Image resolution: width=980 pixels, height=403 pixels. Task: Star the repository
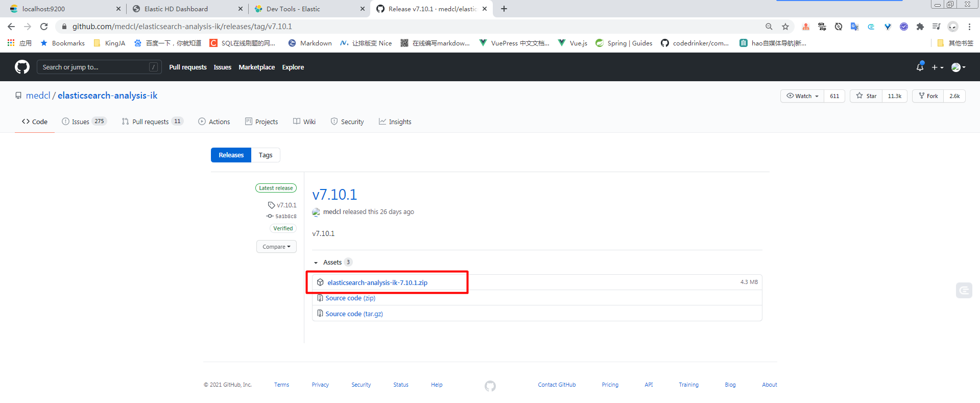[x=866, y=96]
